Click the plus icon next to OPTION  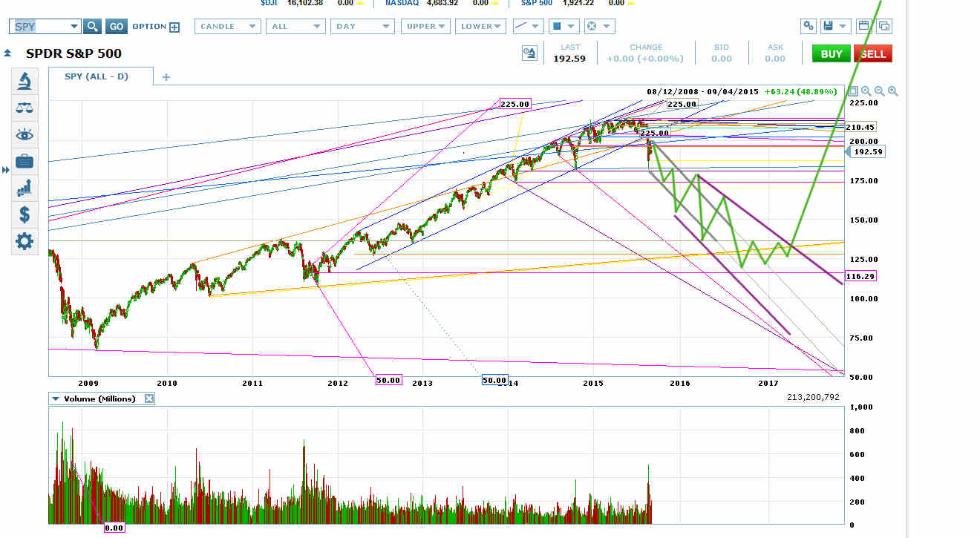pos(174,27)
